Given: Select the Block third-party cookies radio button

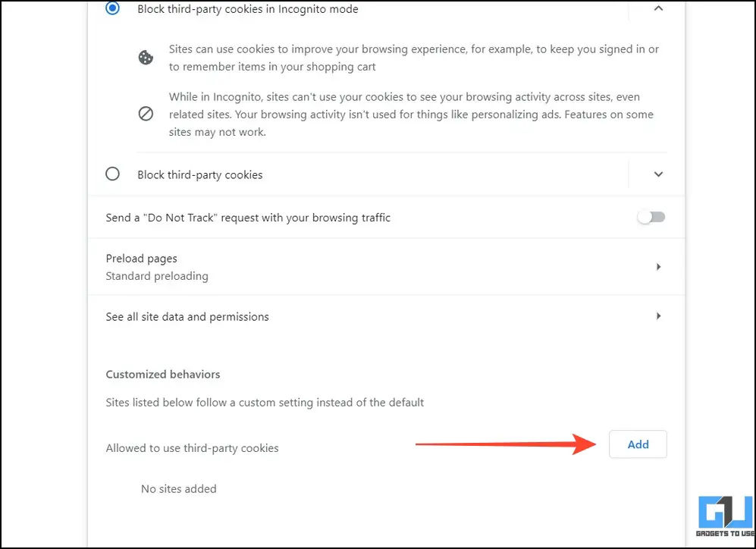Looking at the screenshot, I should click(112, 174).
